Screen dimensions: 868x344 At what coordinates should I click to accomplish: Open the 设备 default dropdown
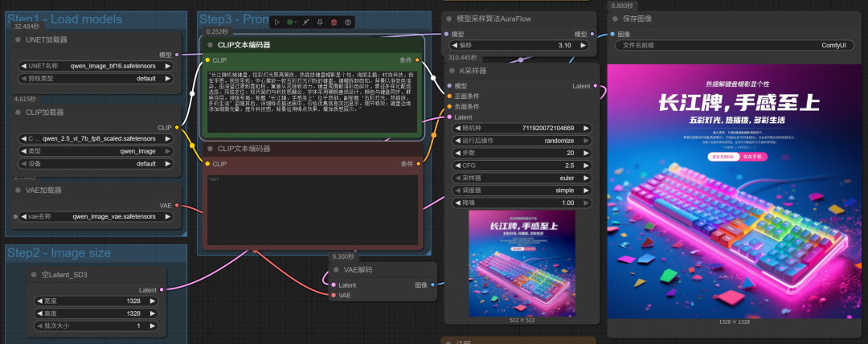(95, 164)
